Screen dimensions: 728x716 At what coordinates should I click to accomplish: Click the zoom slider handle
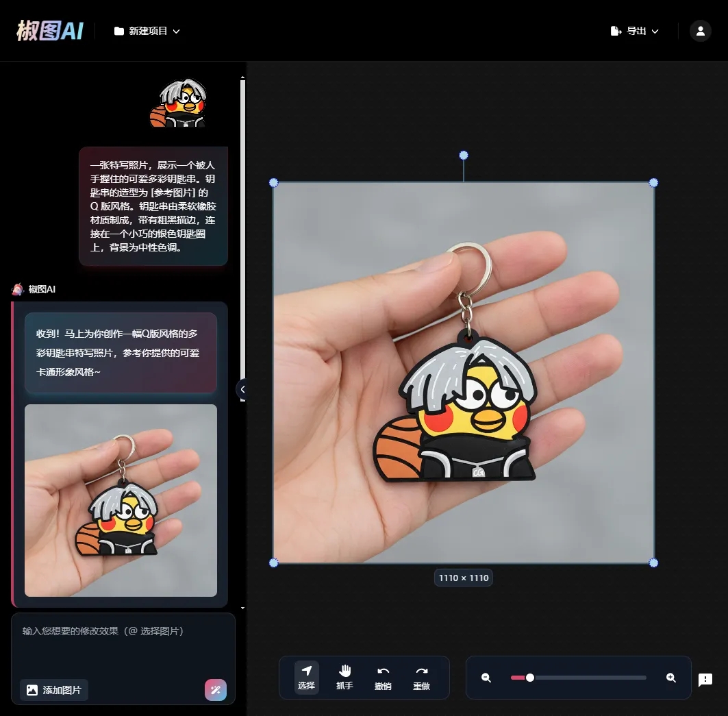530,678
